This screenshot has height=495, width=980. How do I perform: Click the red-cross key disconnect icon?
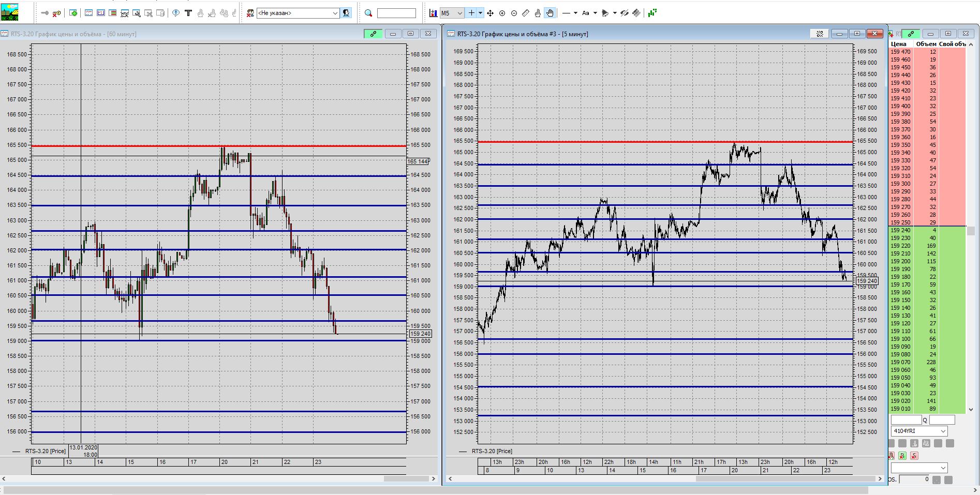[x=57, y=13]
